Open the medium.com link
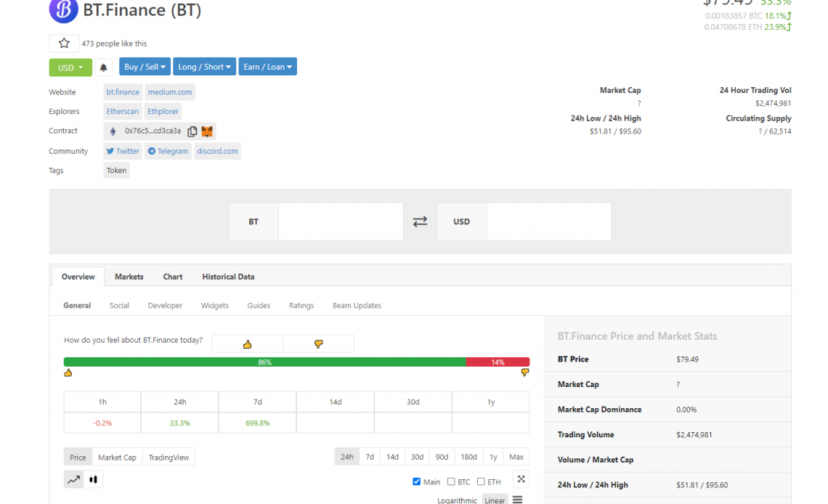Viewport: 828px width, 504px height. (x=170, y=92)
